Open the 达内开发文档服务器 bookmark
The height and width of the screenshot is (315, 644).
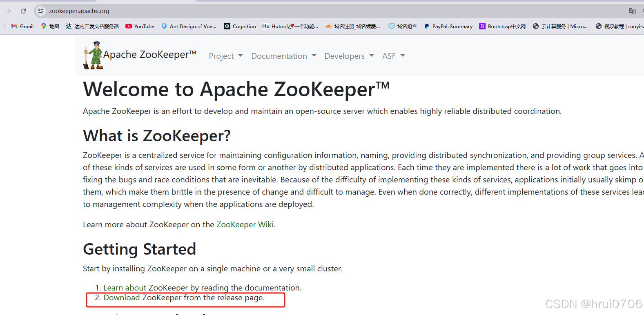(x=92, y=26)
